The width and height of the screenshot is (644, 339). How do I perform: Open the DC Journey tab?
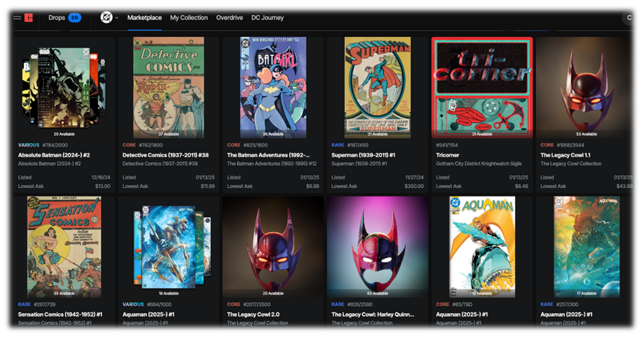[268, 18]
